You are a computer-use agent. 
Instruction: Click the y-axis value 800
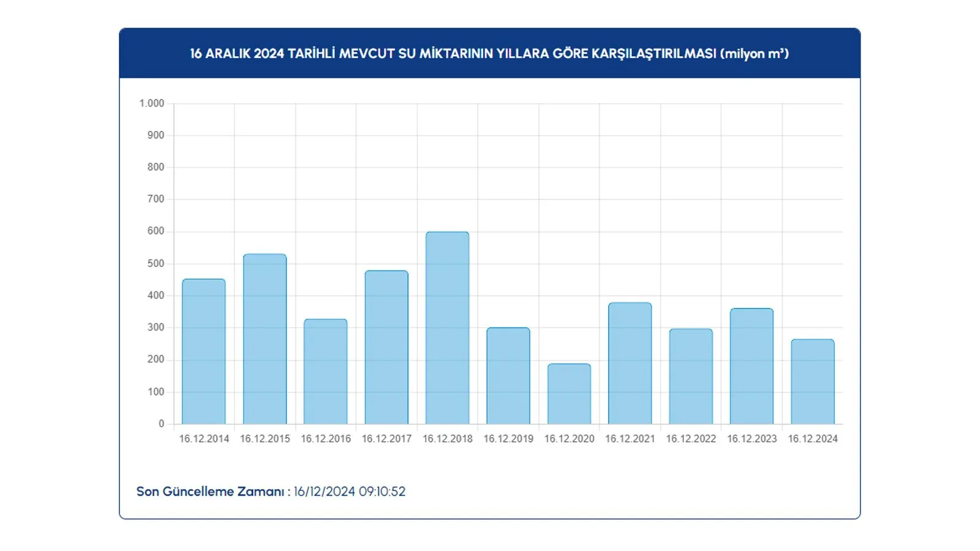click(156, 167)
